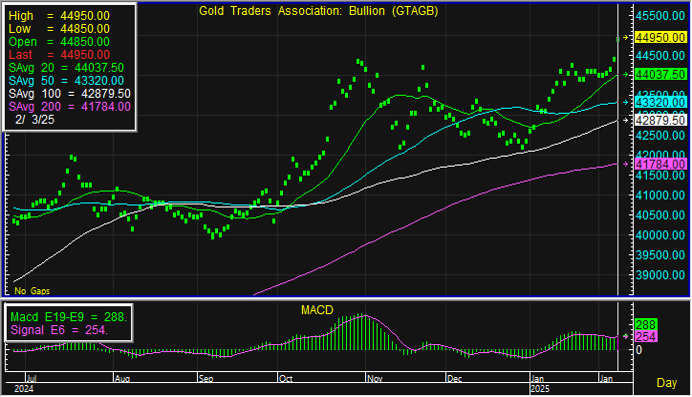Select the SAvg 20 = 44037.50 legend entry
Screen dimensions: 692x397
tap(66, 68)
